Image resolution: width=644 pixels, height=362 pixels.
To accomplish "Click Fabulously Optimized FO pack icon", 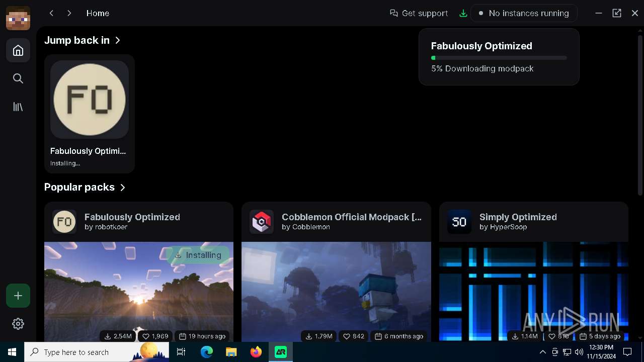I will (x=64, y=222).
